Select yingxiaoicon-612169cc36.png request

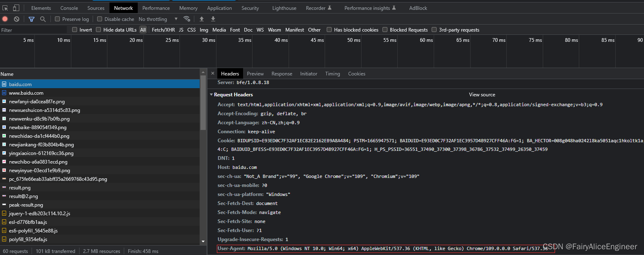[100, 153]
